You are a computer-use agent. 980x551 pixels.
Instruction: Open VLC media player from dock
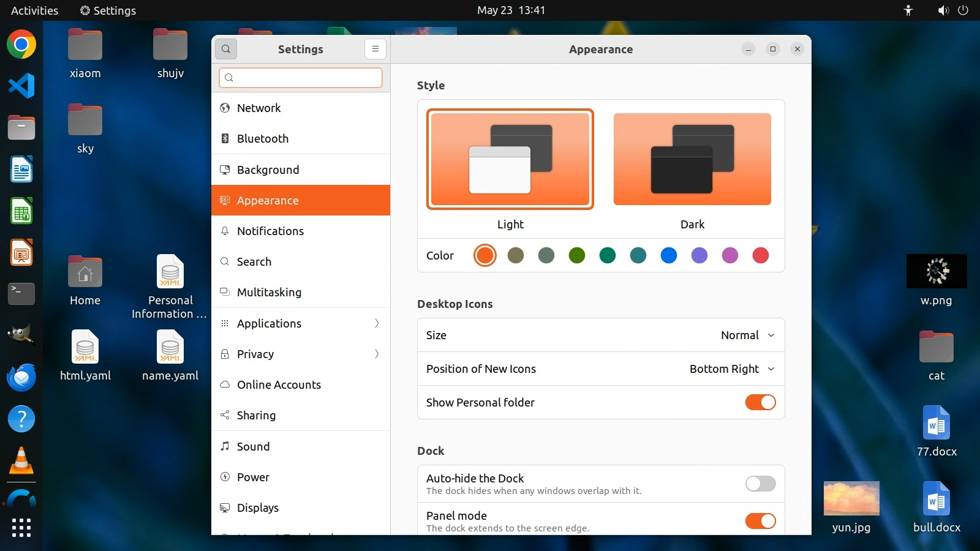[21, 460]
